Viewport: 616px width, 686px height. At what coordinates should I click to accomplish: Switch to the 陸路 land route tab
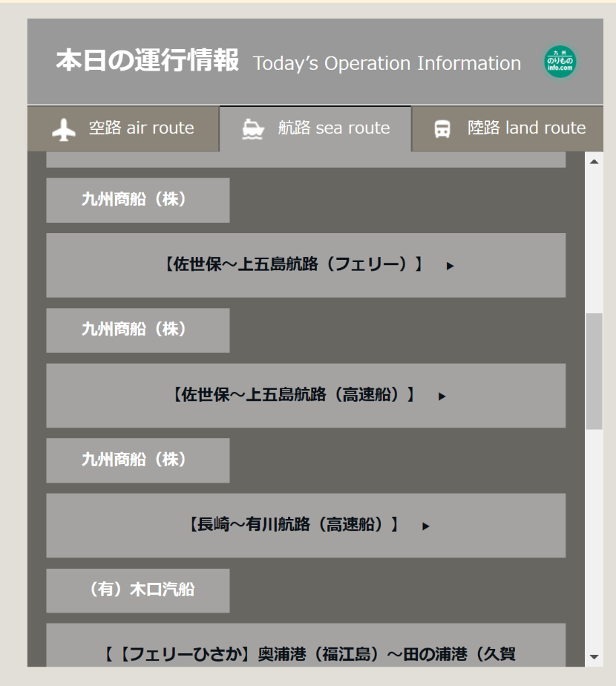point(505,128)
